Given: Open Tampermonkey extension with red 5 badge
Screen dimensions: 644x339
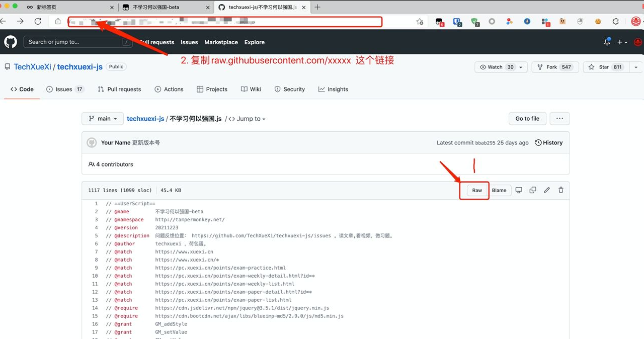Looking at the screenshot, I should tap(439, 22).
